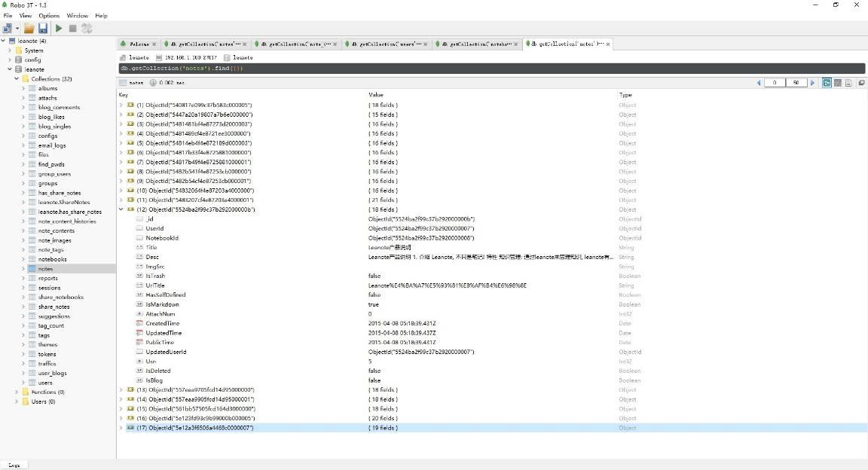Click the user_blogs collection icon

coord(32,373)
